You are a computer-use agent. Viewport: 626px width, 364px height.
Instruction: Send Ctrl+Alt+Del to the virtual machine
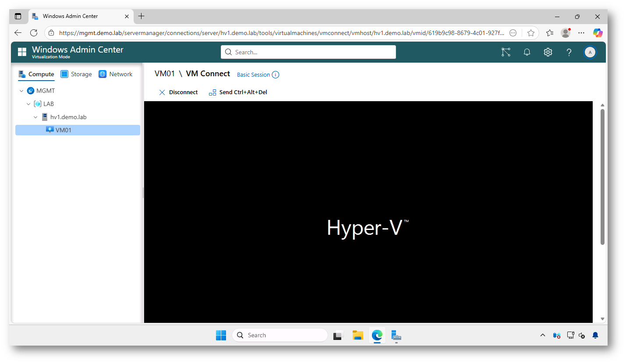[244, 92]
